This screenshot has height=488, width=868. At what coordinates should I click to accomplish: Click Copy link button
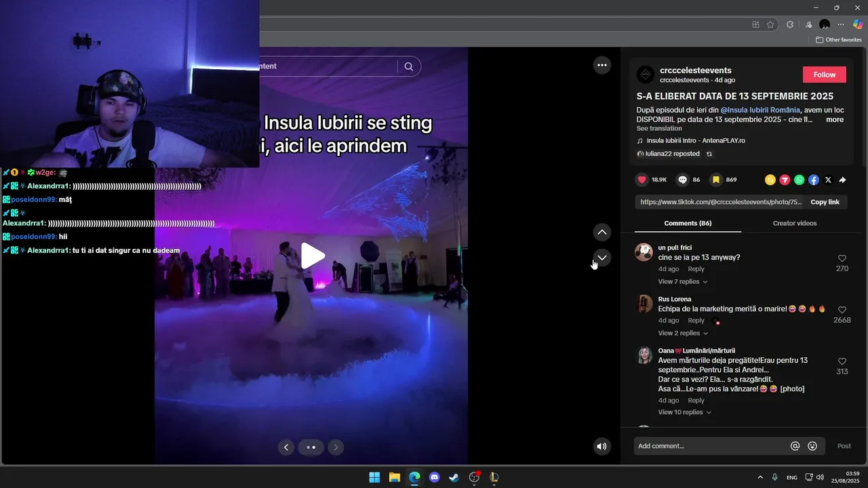825,202
